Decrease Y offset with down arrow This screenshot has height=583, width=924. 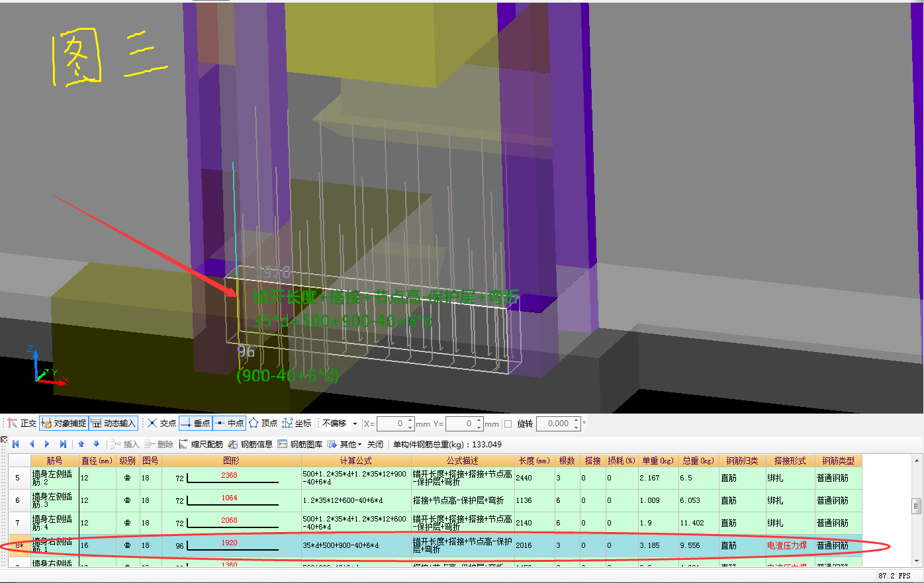pyautogui.click(x=479, y=427)
